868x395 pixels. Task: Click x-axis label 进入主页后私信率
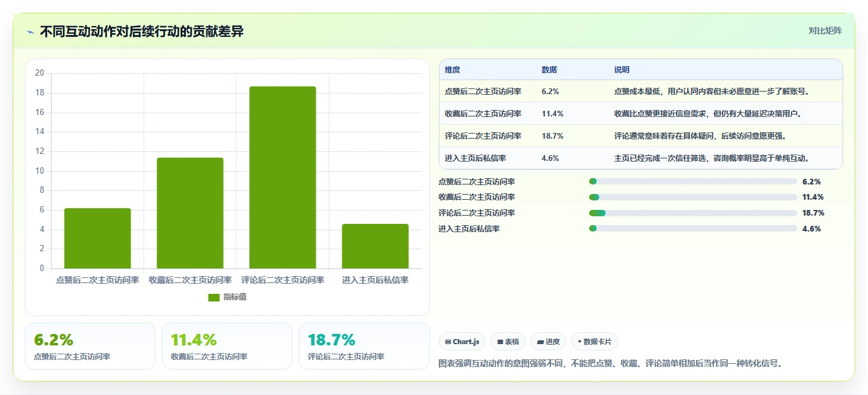375,280
